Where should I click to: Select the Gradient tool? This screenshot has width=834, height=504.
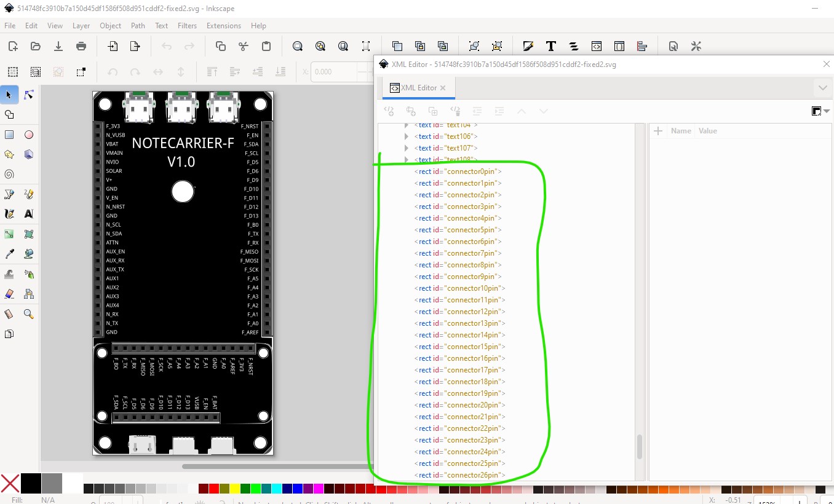click(x=9, y=234)
